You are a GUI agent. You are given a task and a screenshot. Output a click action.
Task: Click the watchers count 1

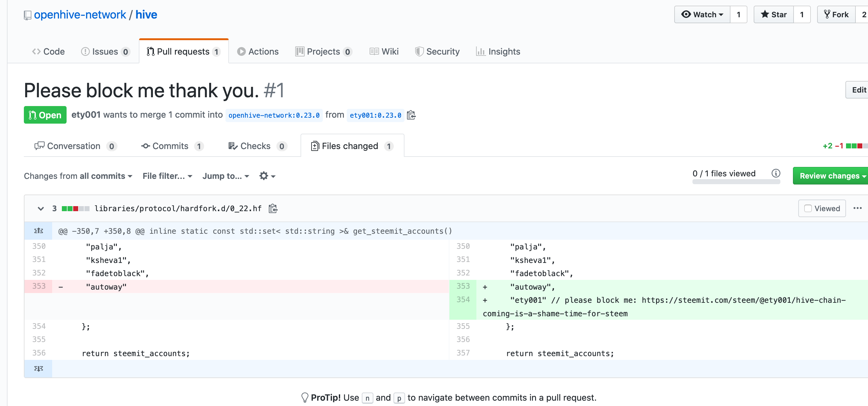pyautogui.click(x=738, y=14)
